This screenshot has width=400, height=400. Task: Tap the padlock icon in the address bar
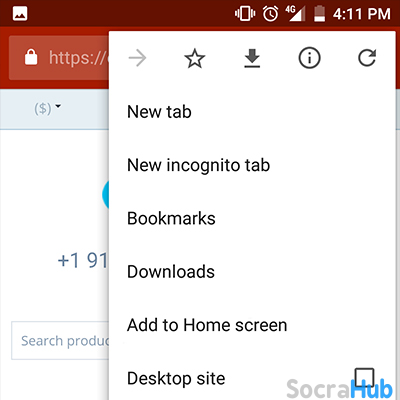(x=31, y=57)
